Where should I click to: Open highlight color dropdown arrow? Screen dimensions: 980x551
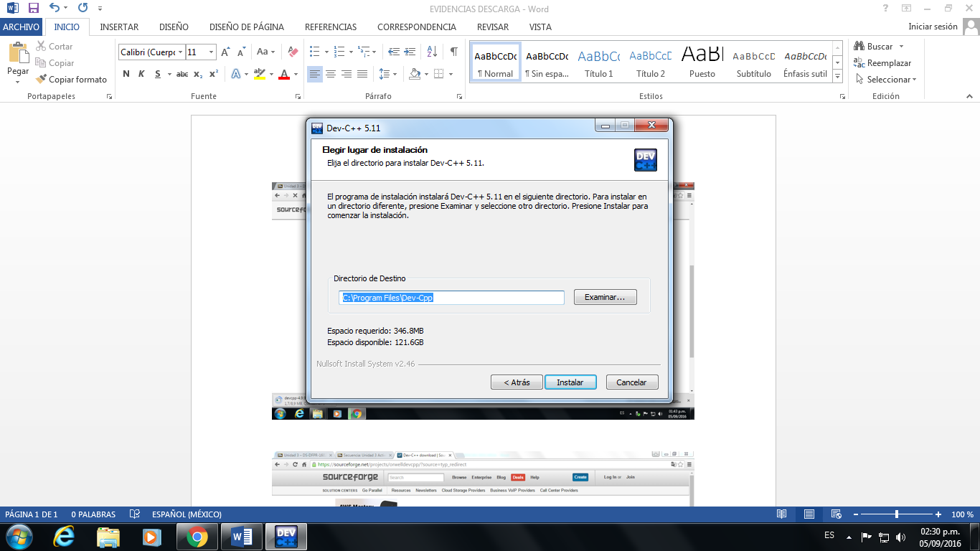click(x=271, y=74)
